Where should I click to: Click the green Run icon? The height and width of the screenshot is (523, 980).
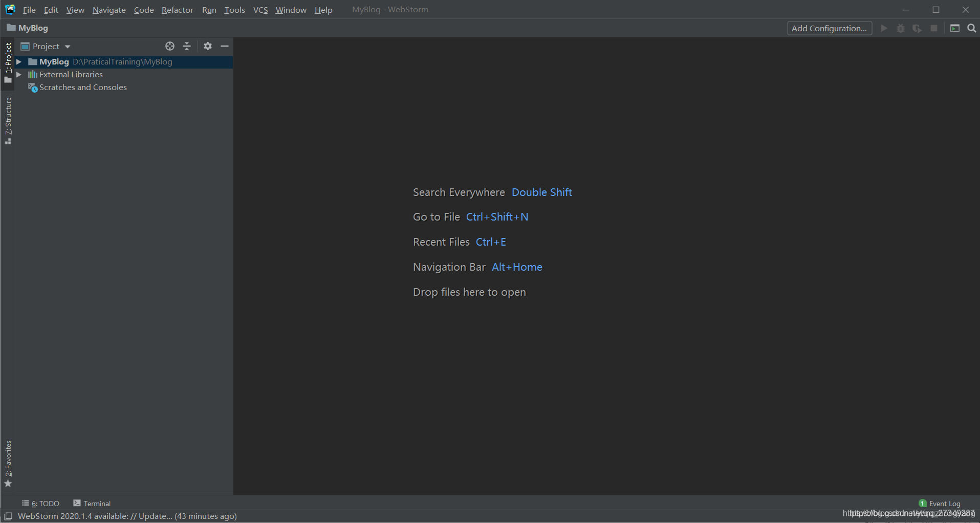coord(884,28)
